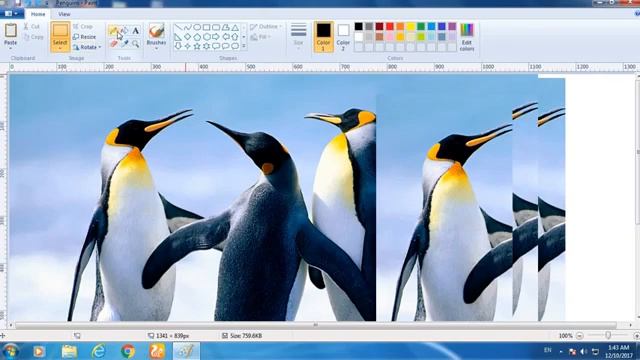Open the shape Fill dropdown
Image resolution: width=640 pixels, height=360 pixels.
tap(261, 37)
